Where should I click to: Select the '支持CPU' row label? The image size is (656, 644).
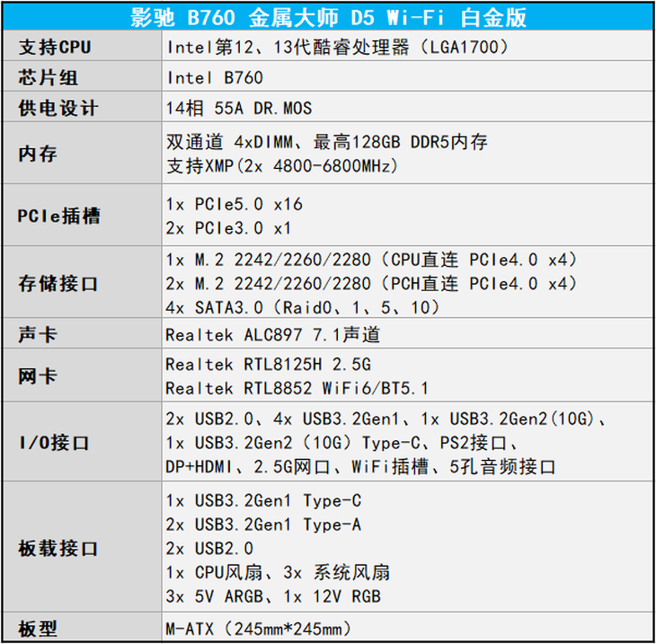[55, 47]
